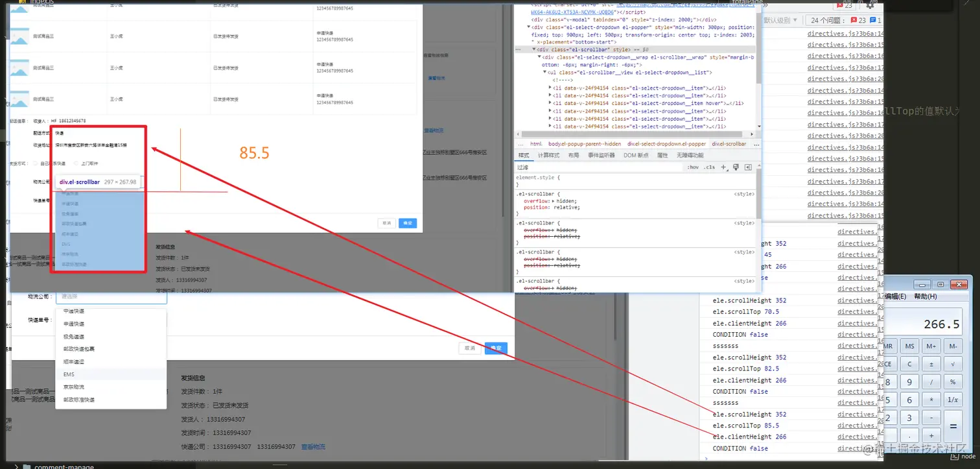
Task: Toggle the .cls class editor button
Action: pos(710,167)
